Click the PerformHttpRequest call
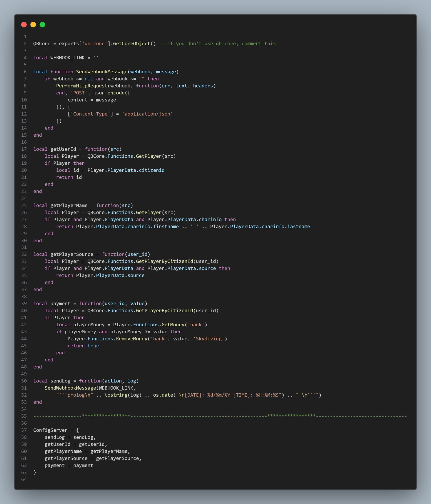The width and height of the screenshot is (431, 504). (x=81, y=86)
